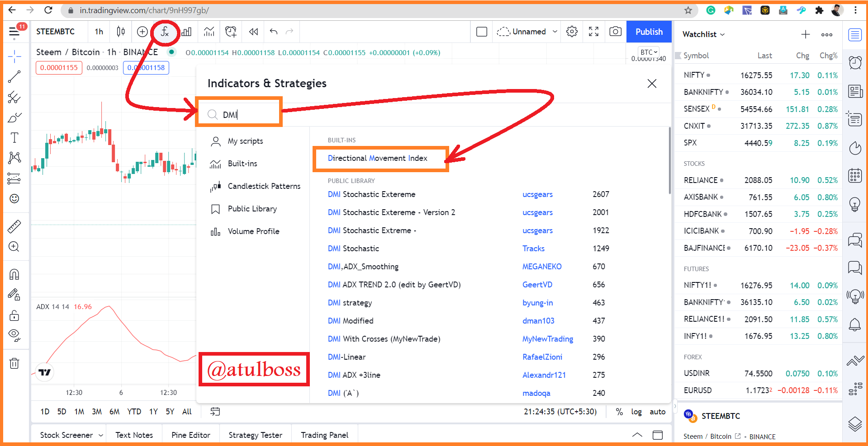
Task: Enter fullscreen mode
Action: tap(593, 32)
